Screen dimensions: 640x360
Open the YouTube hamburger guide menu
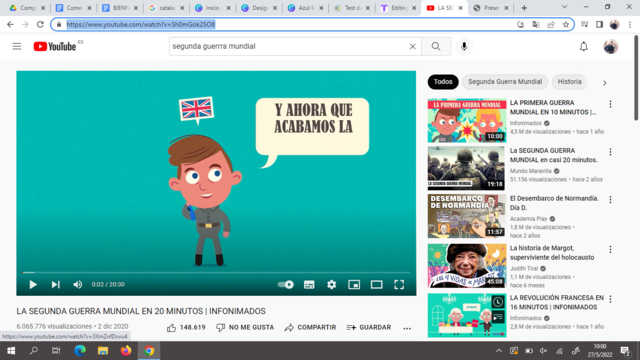pos(17,46)
